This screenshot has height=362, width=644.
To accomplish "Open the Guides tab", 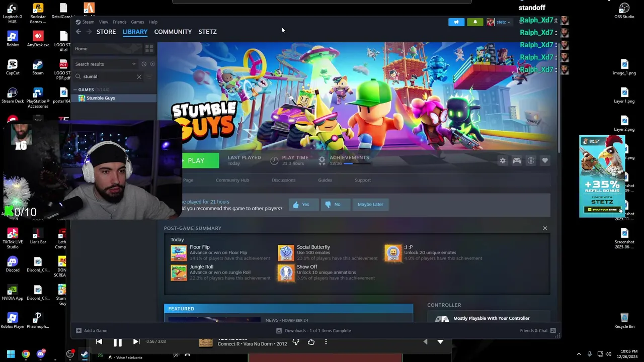I will (x=325, y=180).
